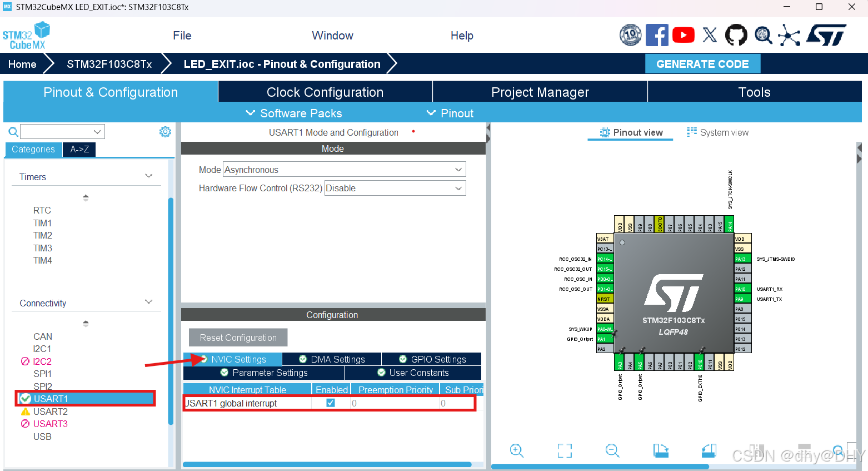Switch to Project Manager tab
The height and width of the screenshot is (471, 868).
click(x=540, y=92)
